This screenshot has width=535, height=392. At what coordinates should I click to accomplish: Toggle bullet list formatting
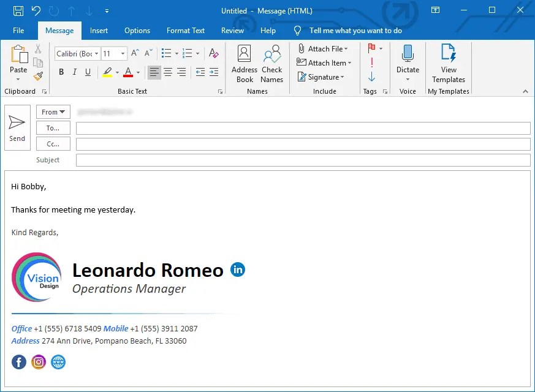165,53
